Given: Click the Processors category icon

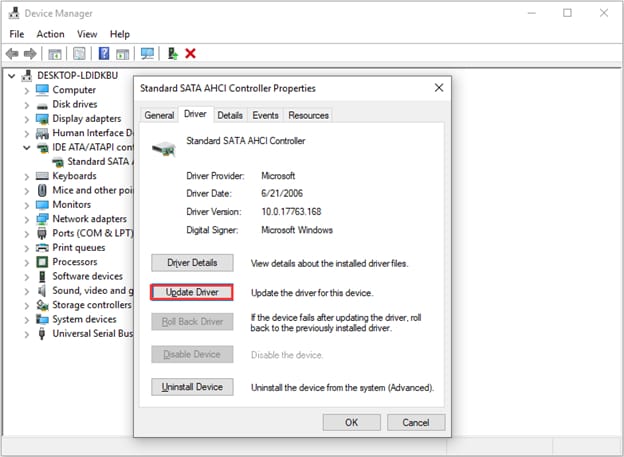Looking at the screenshot, I should coord(42,262).
